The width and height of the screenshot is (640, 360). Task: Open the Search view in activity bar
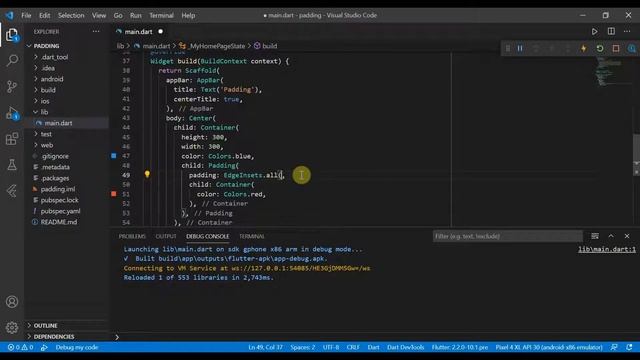tap(12, 60)
